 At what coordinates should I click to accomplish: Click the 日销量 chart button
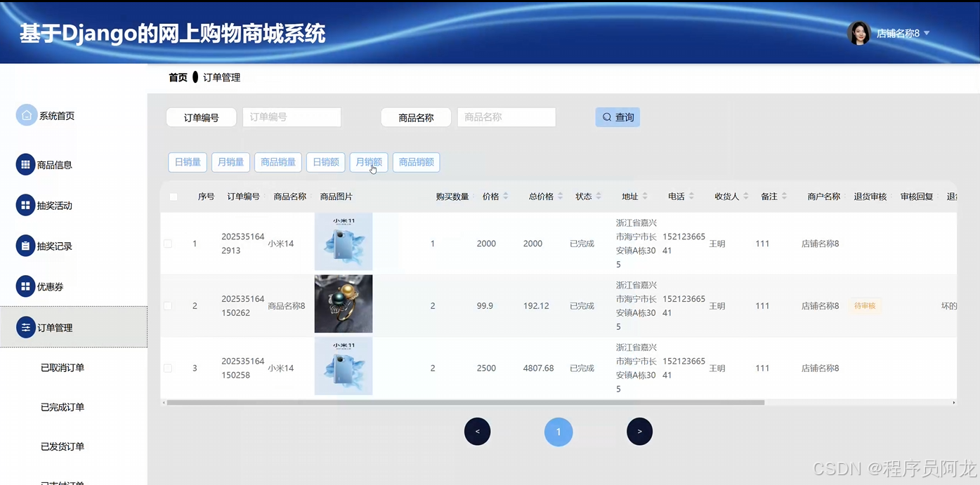188,162
